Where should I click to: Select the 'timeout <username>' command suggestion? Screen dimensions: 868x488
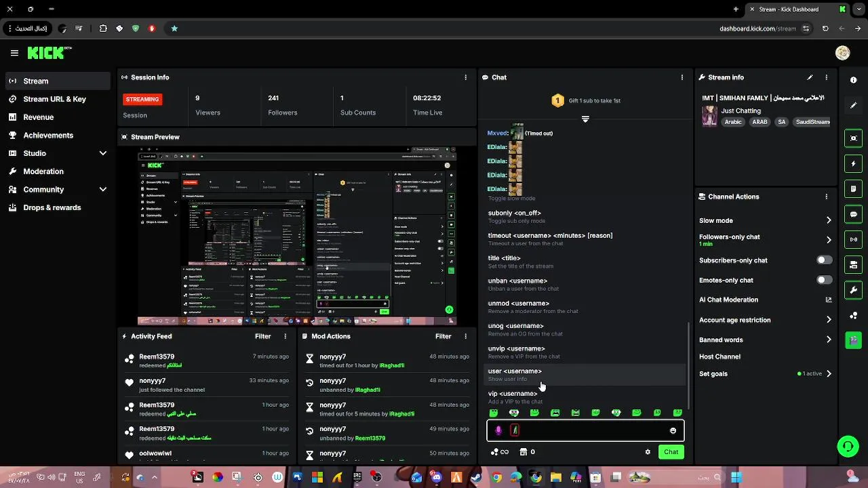tap(585, 239)
